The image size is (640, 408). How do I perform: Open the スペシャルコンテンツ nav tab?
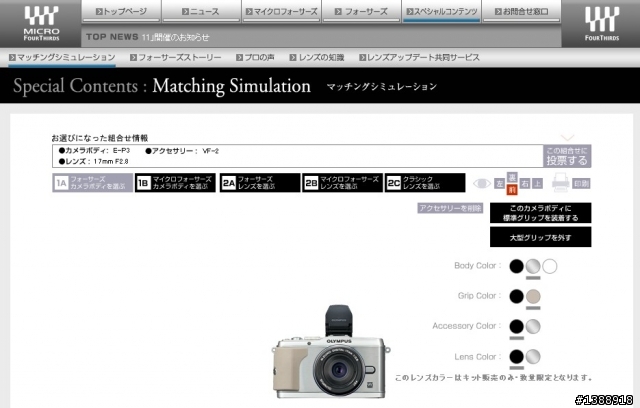click(x=441, y=11)
